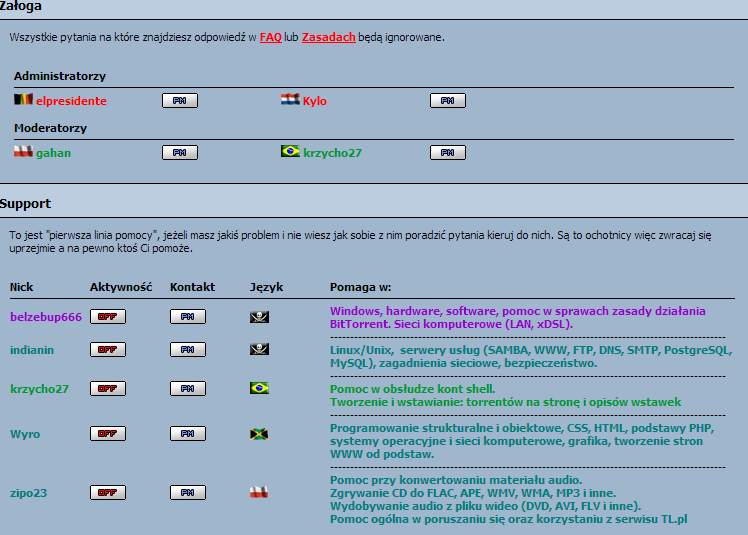
Task: Click 'Wydobywanie audio z pliku wideo' line
Action: [486, 506]
